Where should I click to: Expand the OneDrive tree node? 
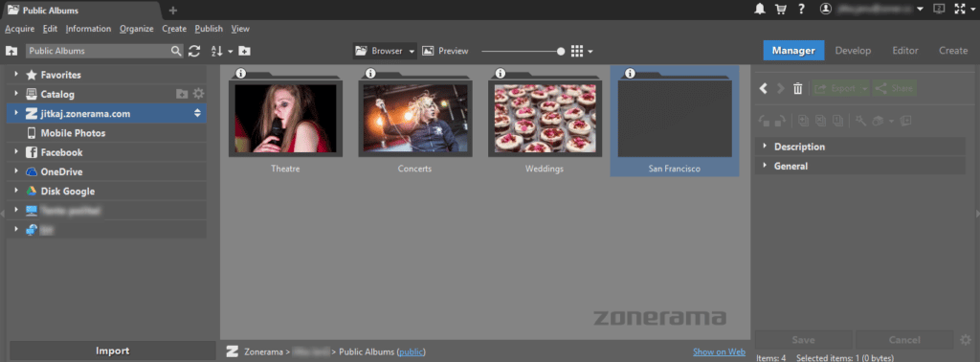pos(16,171)
